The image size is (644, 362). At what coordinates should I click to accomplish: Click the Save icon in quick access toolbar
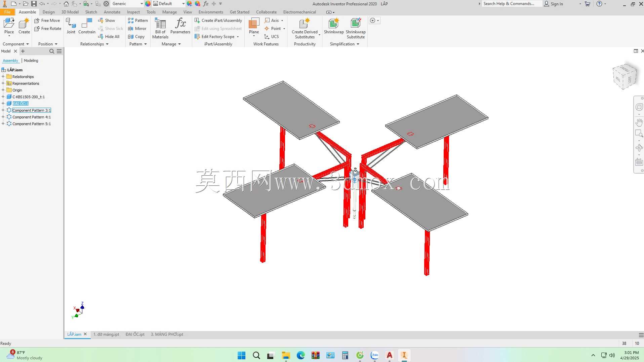(34, 4)
